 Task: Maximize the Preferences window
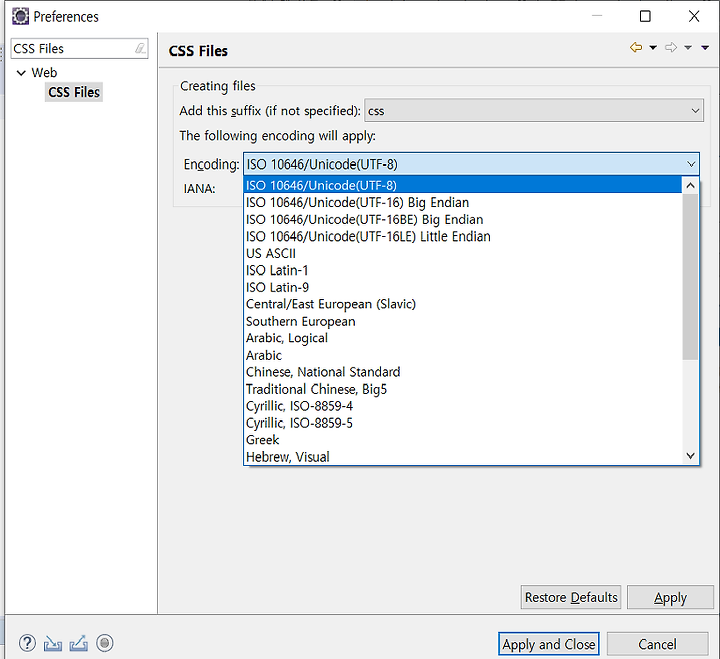coord(645,17)
